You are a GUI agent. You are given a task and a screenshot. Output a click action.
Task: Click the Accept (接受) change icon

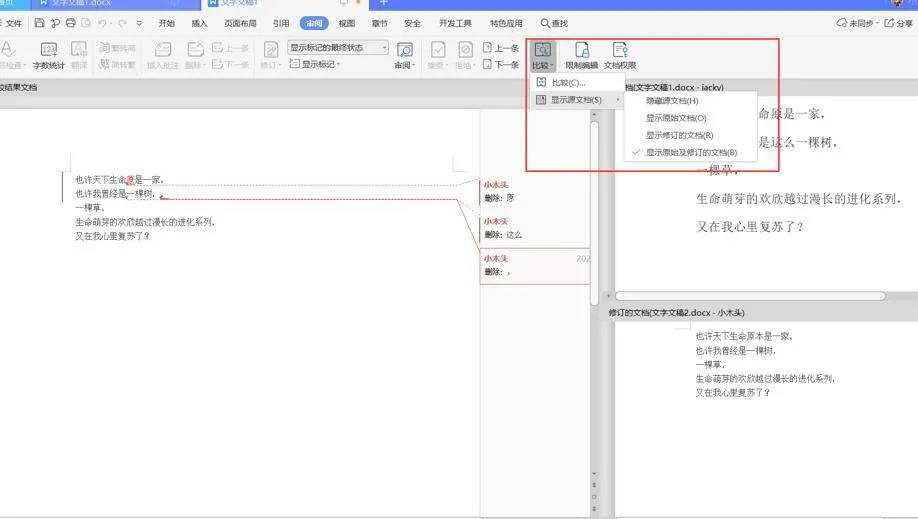pos(437,55)
